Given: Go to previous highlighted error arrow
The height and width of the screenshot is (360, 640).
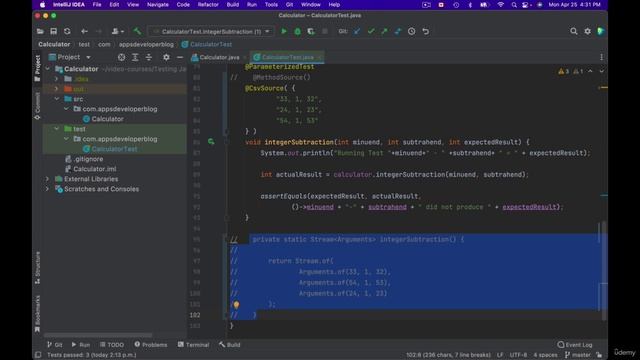Looking at the screenshot, I should [590, 71].
